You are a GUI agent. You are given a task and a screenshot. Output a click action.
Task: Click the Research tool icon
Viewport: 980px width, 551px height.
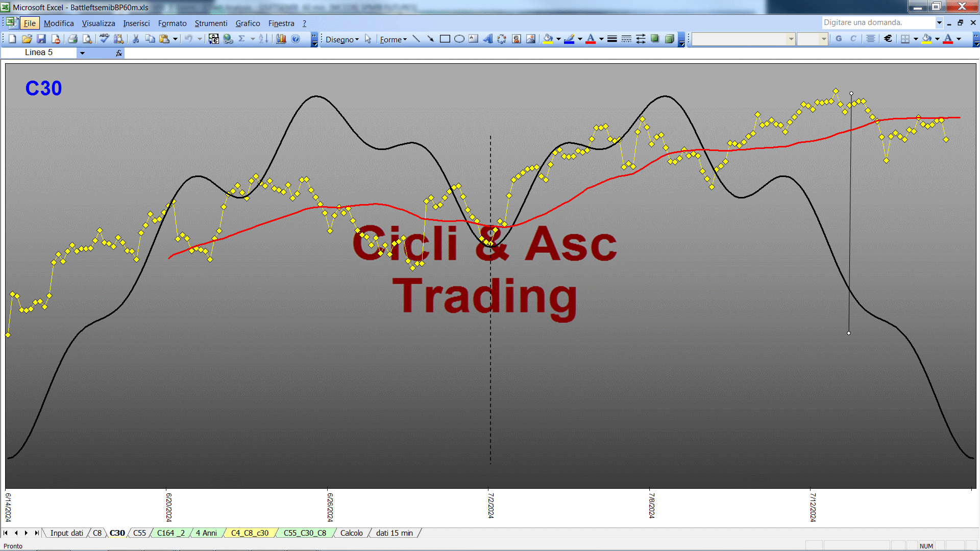tap(119, 39)
